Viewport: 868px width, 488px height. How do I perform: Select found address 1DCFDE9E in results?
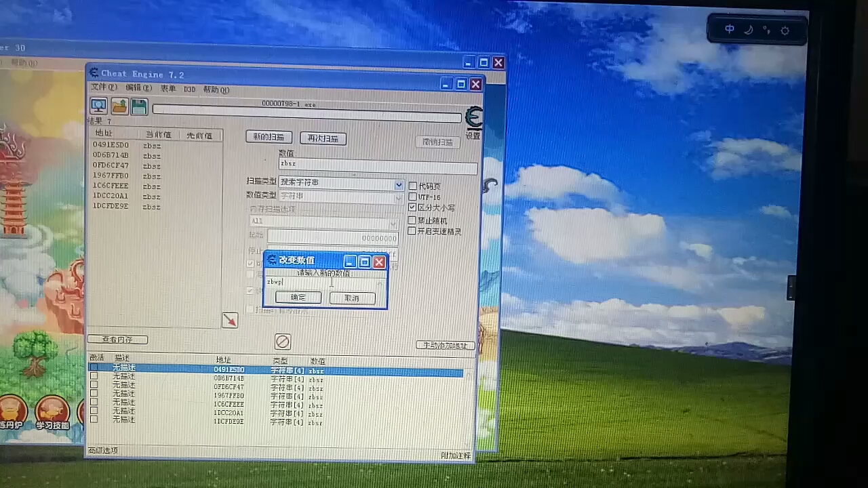click(x=111, y=206)
